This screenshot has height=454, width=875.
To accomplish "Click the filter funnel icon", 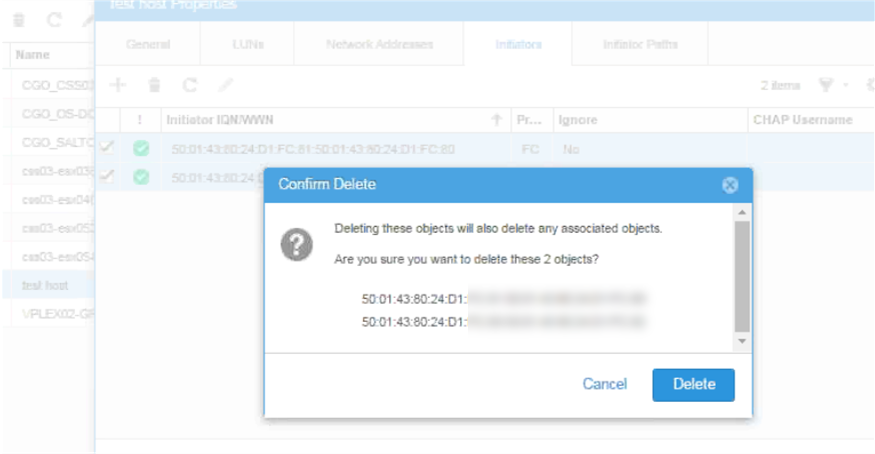I will pos(826,85).
